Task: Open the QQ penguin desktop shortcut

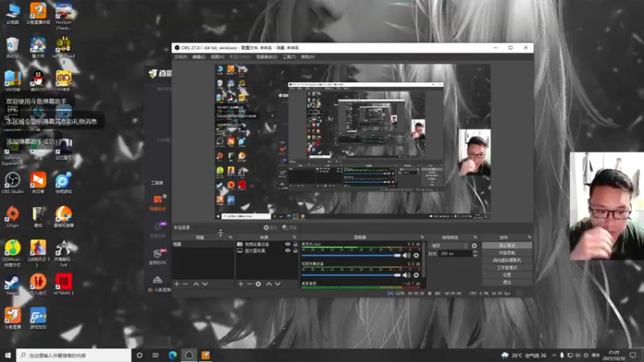Action: coord(38,80)
